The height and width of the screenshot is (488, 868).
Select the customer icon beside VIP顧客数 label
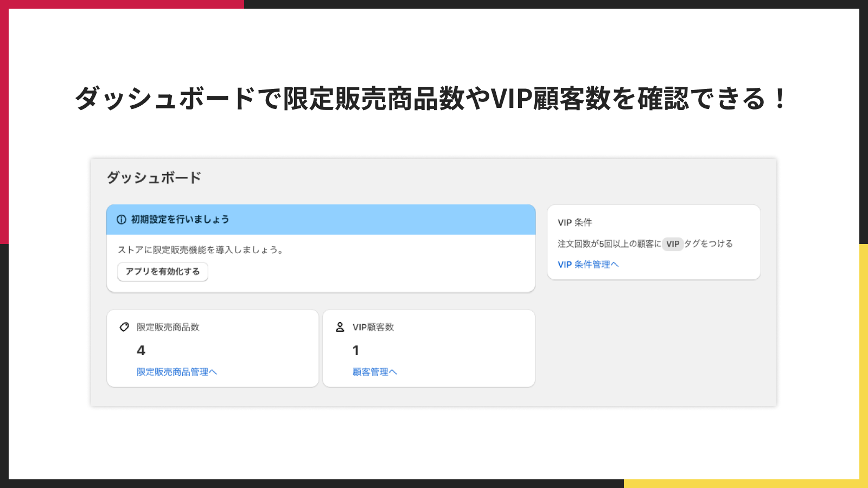click(339, 327)
